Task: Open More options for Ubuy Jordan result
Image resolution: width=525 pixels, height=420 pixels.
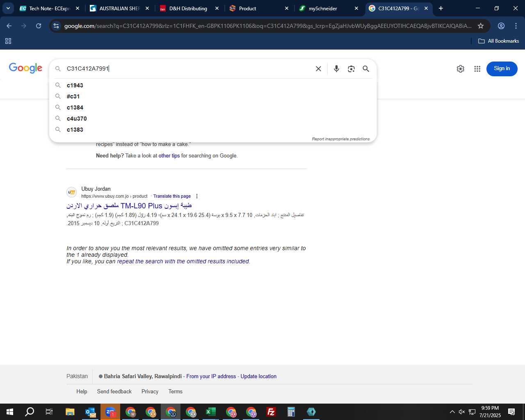Action: click(197, 196)
